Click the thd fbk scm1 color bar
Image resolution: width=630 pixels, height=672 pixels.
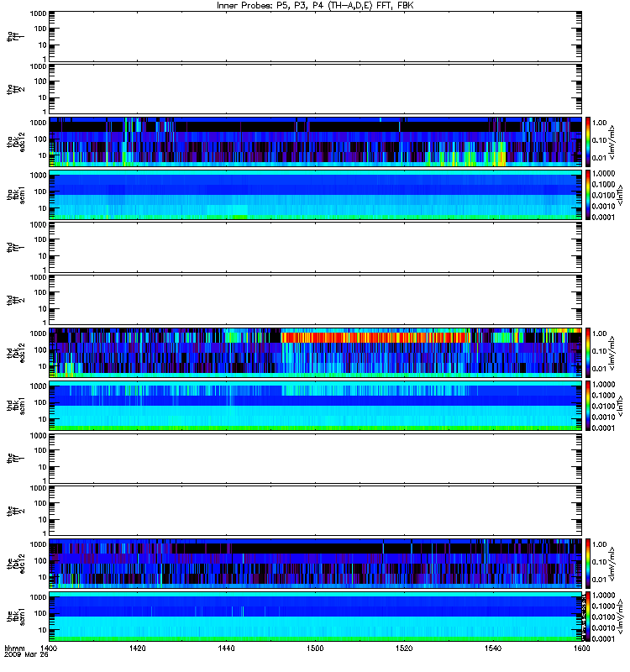coord(588,406)
